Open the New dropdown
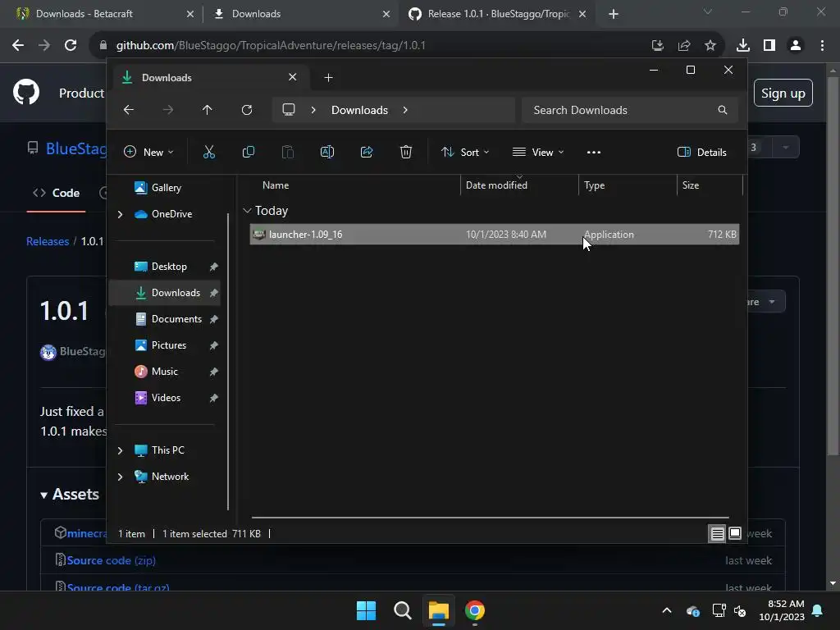Image resolution: width=840 pixels, height=630 pixels. (148, 152)
